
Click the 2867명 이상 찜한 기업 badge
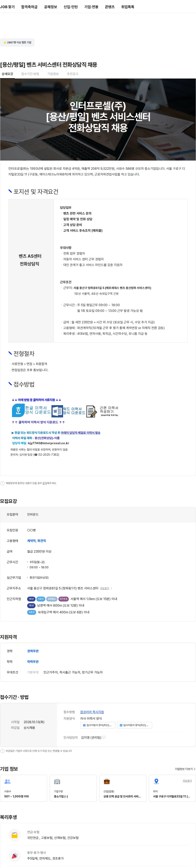[17, 43]
